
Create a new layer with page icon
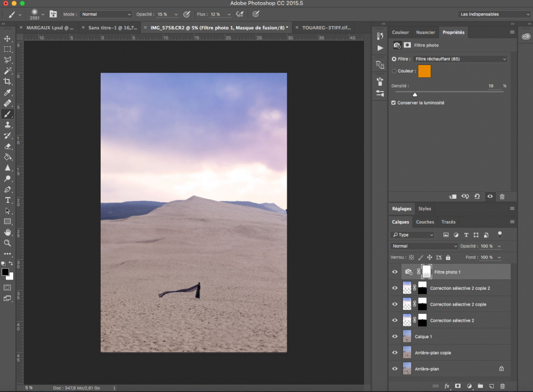pyautogui.click(x=491, y=386)
